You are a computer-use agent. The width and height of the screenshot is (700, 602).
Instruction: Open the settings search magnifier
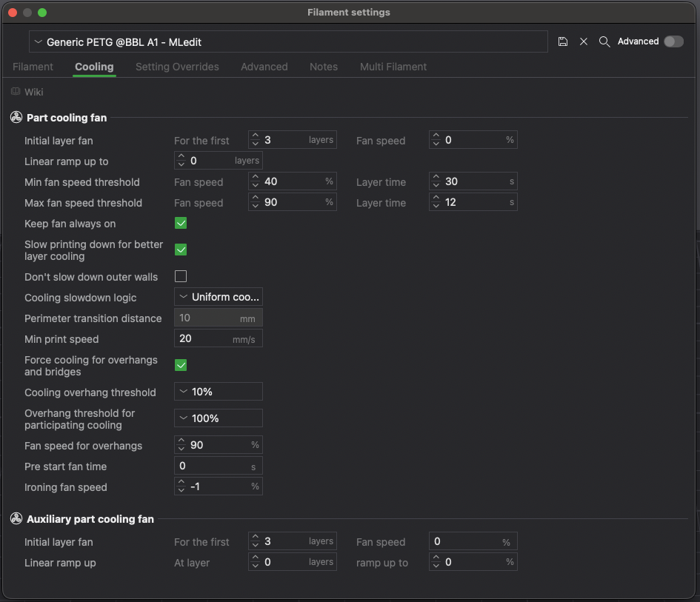click(604, 41)
